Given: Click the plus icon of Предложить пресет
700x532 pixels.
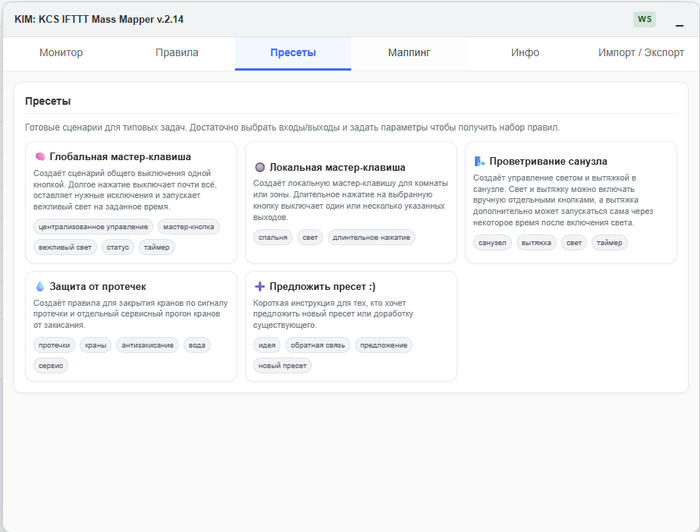Looking at the screenshot, I should pos(260,287).
